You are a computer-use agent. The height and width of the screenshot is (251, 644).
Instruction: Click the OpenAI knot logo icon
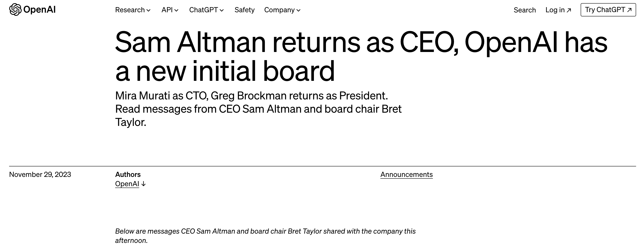click(x=15, y=10)
